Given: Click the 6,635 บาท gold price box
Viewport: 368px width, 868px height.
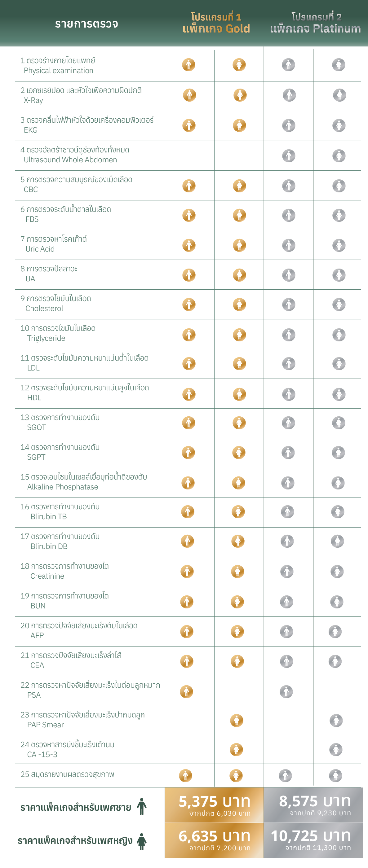Looking at the screenshot, I should pyautogui.click(x=215, y=840).
